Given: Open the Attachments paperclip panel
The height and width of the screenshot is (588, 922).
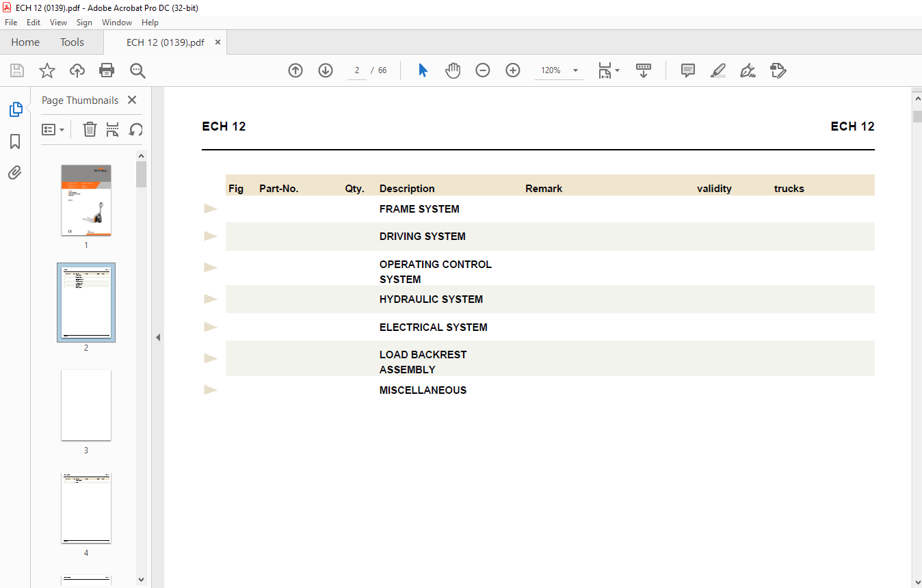Looking at the screenshot, I should pos(15,172).
